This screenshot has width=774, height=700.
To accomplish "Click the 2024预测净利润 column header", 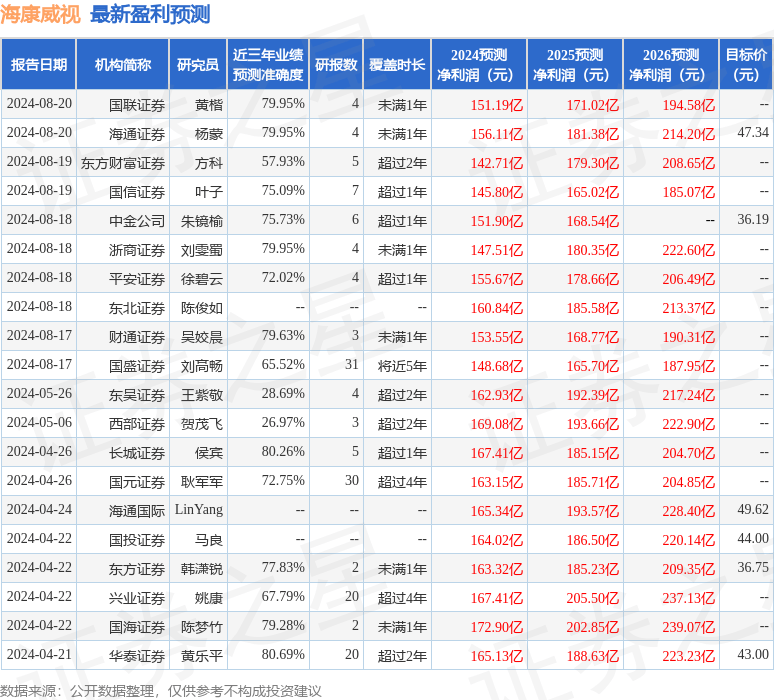I will tap(479, 65).
